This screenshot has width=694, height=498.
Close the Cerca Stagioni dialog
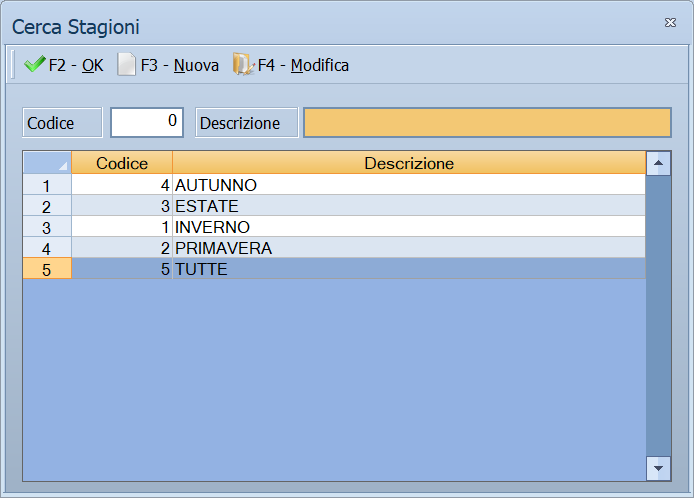pyautogui.click(x=670, y=23)
